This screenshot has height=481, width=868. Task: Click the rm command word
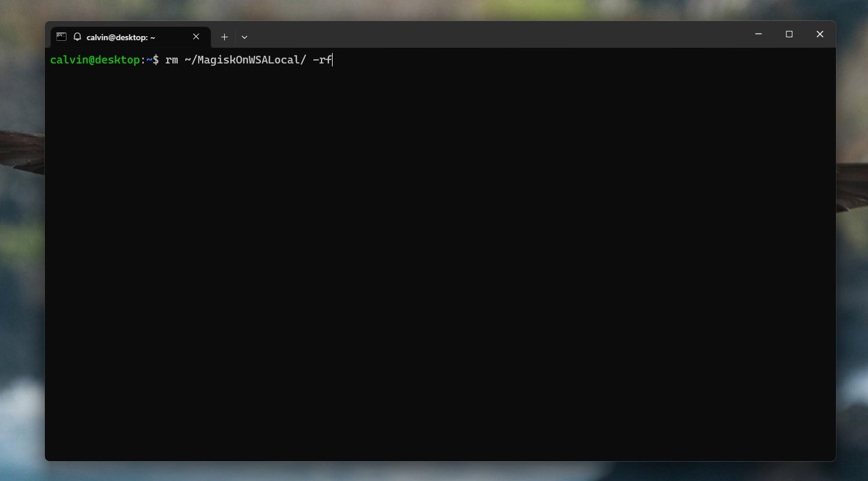[x=172, y=60]
